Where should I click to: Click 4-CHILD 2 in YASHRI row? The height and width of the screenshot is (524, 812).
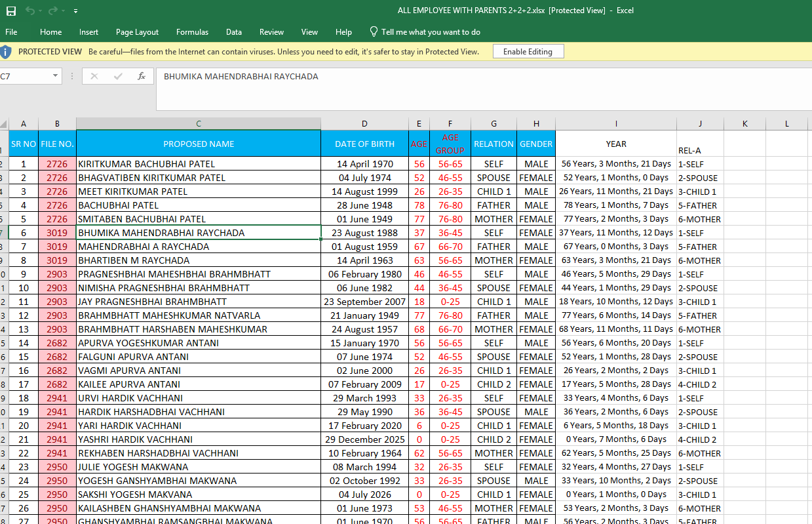click(700, 439)
